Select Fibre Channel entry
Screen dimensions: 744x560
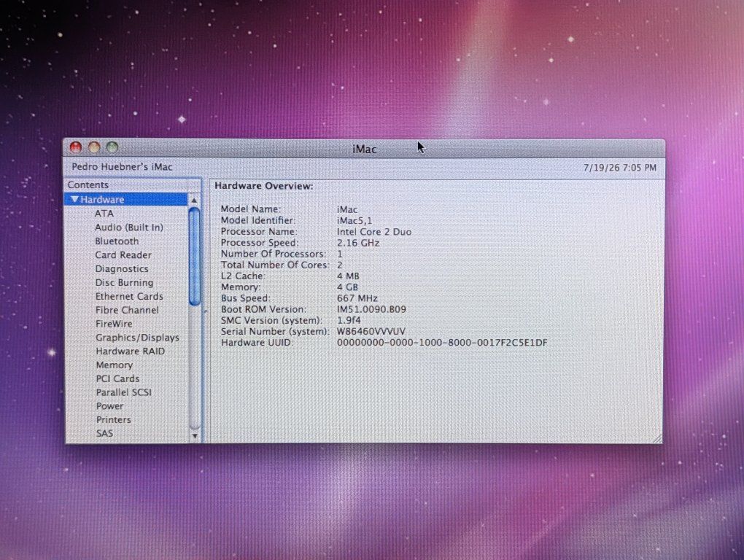127,310
